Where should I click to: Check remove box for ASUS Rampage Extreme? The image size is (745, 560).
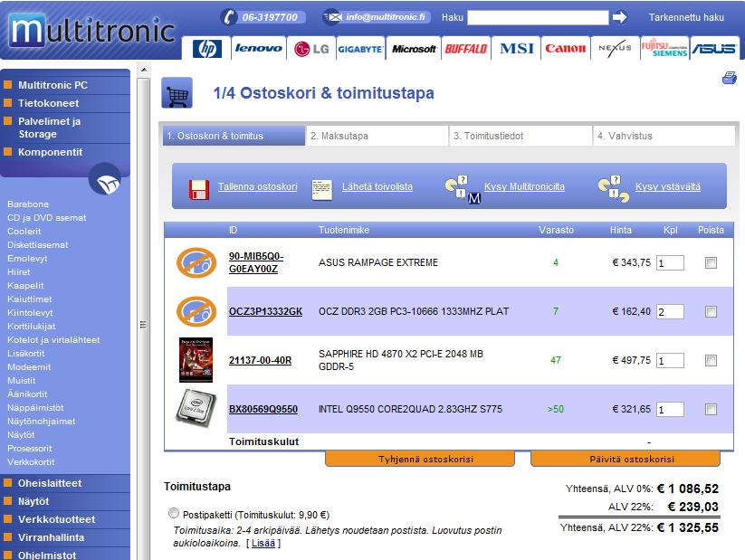point(711,262)
